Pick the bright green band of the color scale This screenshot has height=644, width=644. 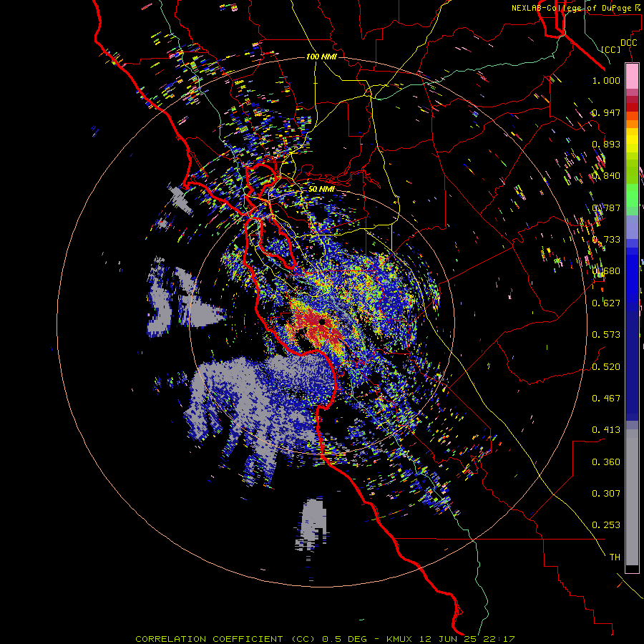(x=632, y=195)
